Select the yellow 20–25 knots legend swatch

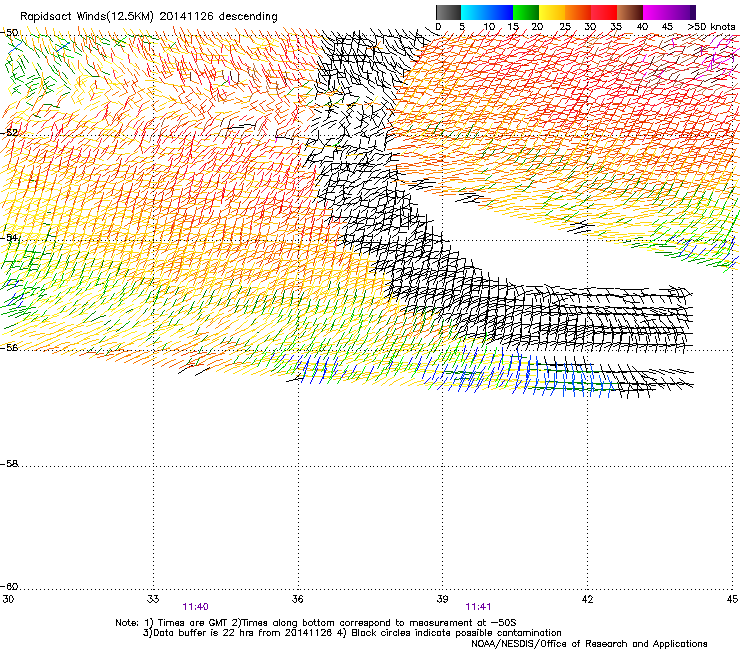click(552, 12)
